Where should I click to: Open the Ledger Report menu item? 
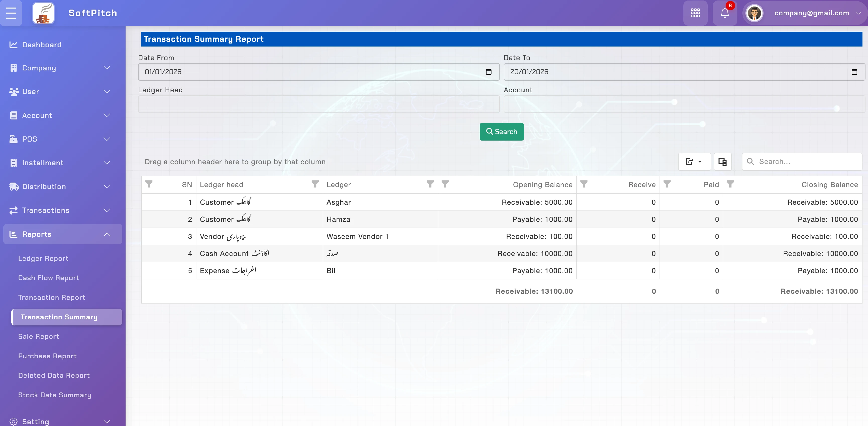click(43, 258)
